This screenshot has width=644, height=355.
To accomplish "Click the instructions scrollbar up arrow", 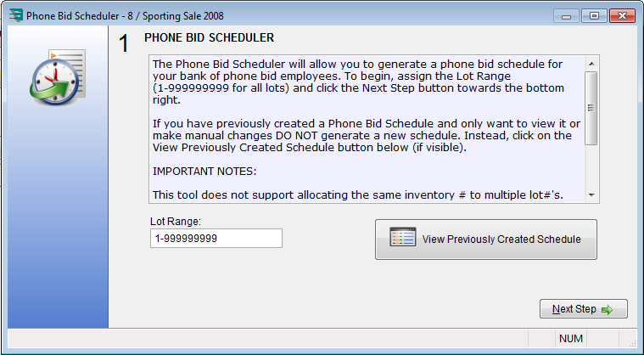I will 592,63.
